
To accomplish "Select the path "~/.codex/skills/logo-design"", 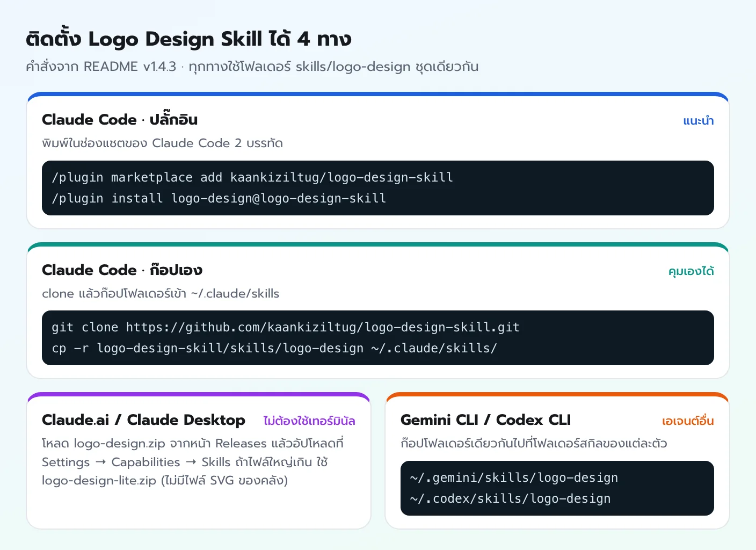I will tap(510, 498).
